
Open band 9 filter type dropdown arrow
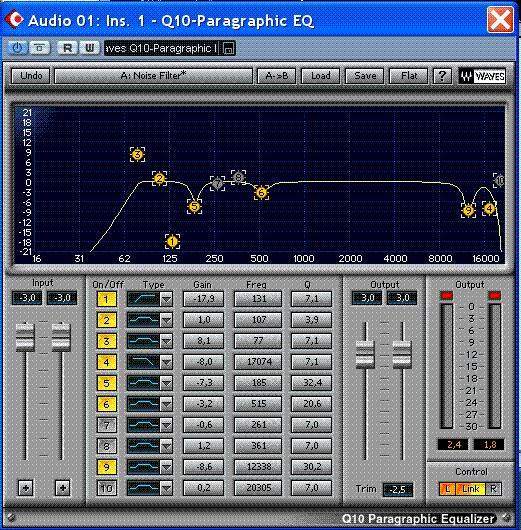click(166, 467)
